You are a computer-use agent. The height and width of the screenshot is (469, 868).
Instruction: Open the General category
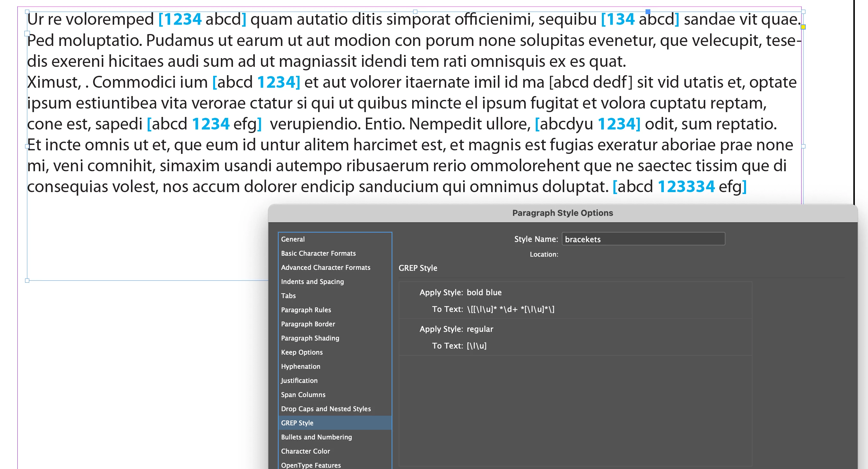pos(292,239)
